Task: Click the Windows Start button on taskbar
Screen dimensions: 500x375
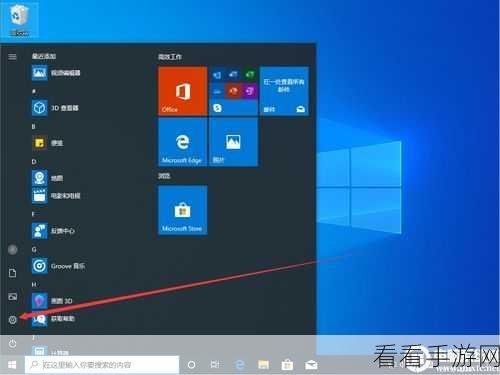Action: point(12,365)
